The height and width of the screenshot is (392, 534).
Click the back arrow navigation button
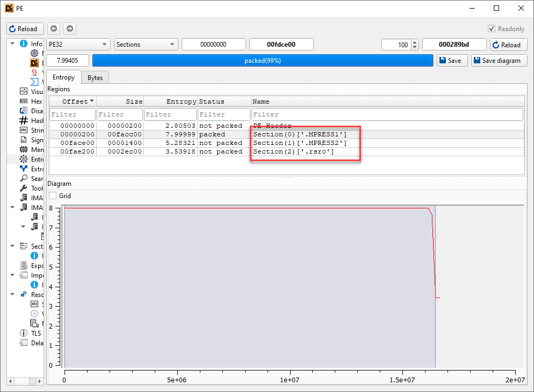(54, 28)
